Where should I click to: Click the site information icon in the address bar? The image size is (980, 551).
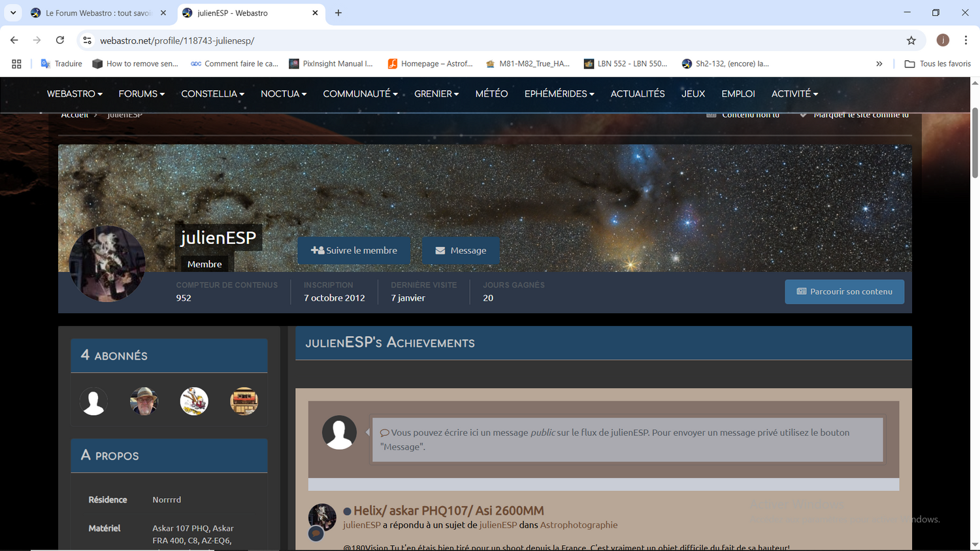coord(87,41)
